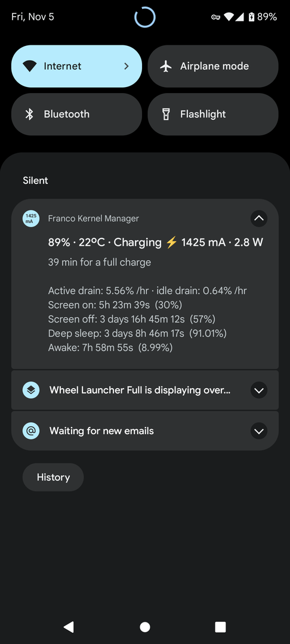Expand the Waiting for new emails notification
Viewport: 290px width, 644px height.
click(x=259, y=431)
